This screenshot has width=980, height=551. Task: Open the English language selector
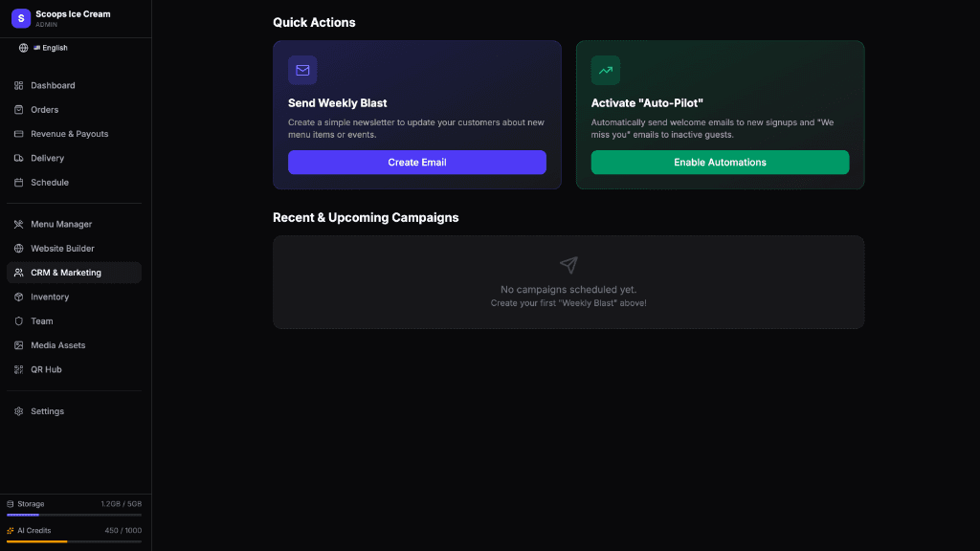[44, 48]
